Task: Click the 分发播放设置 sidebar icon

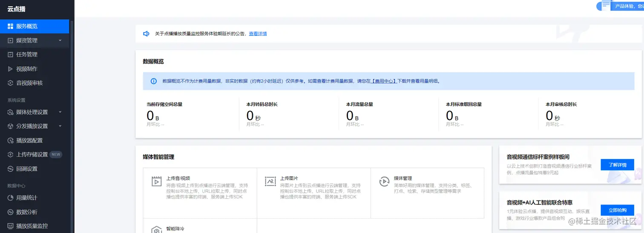Action: [x=11, y=126]
